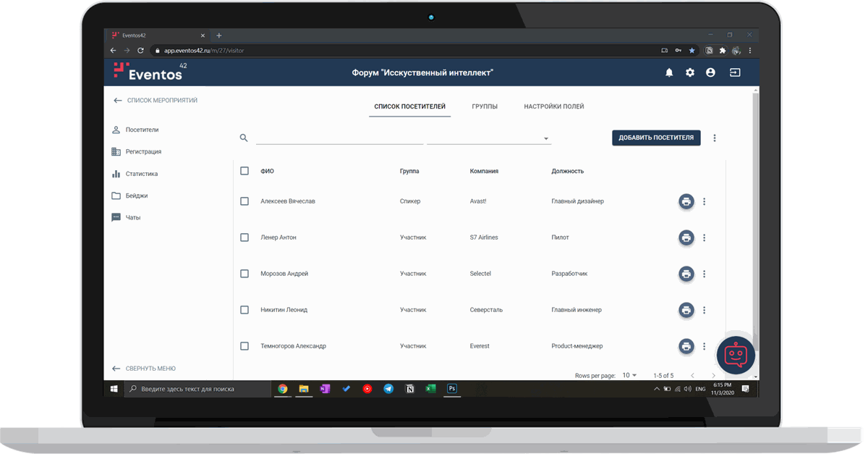This screenshot has width=868, height=454.
Task: Click the notifications bell icon
Action: [669, 72]
